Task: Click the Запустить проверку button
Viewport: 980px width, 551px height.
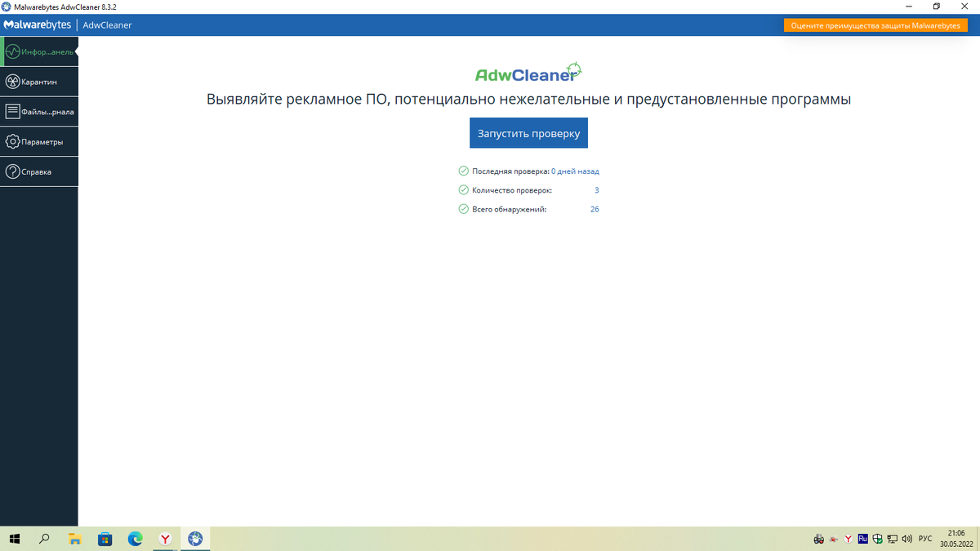Action: 528,132
